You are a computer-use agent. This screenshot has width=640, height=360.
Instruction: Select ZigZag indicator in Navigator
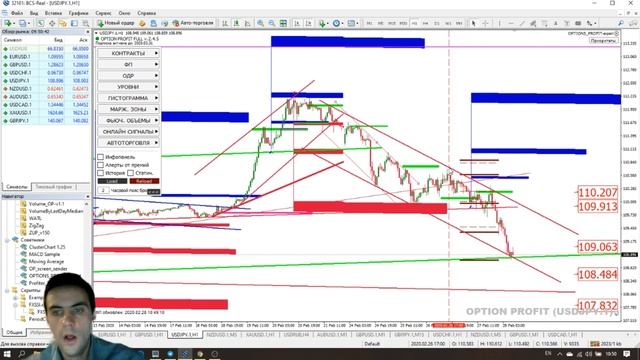[36, 225]
